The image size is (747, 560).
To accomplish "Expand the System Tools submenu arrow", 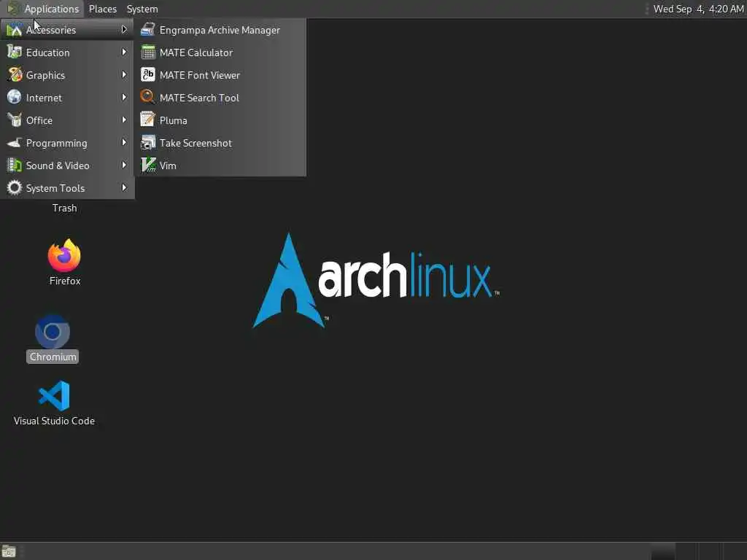I will tap(124, 187).
